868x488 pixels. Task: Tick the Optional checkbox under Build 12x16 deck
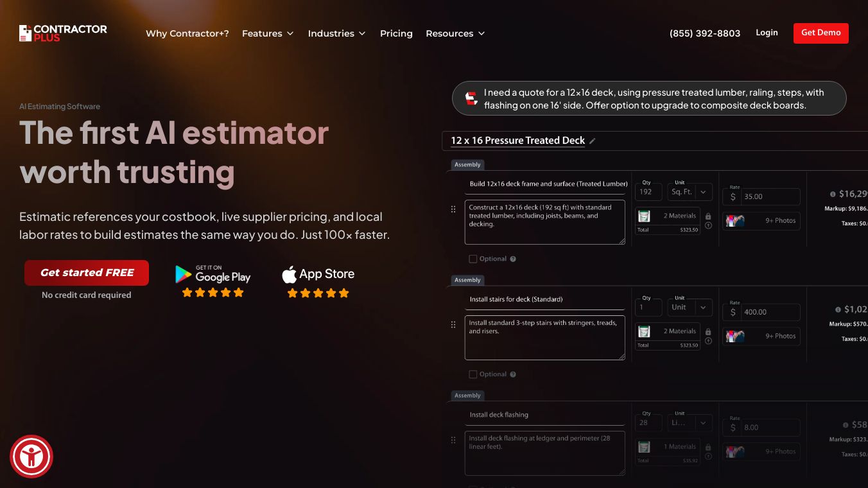473,259
